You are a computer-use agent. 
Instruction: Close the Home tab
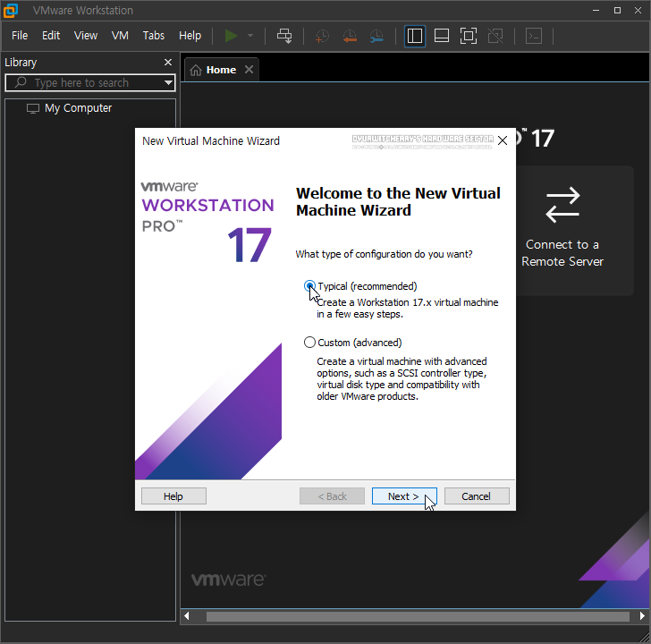click(x=249, y=70)
